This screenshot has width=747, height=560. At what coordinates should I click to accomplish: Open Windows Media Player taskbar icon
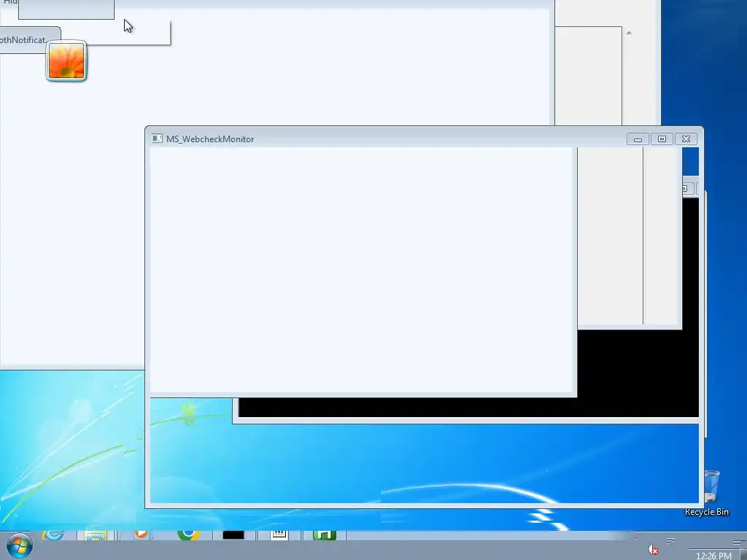[x=141, y=534]
